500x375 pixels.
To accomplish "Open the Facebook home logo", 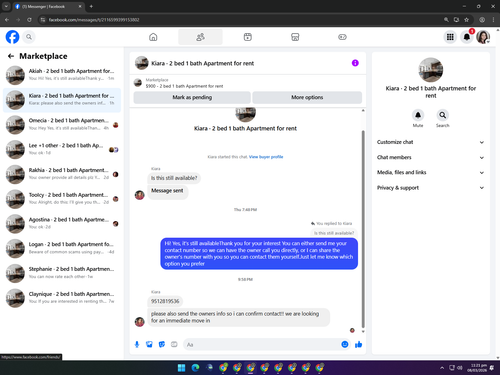I will point(12,37).
